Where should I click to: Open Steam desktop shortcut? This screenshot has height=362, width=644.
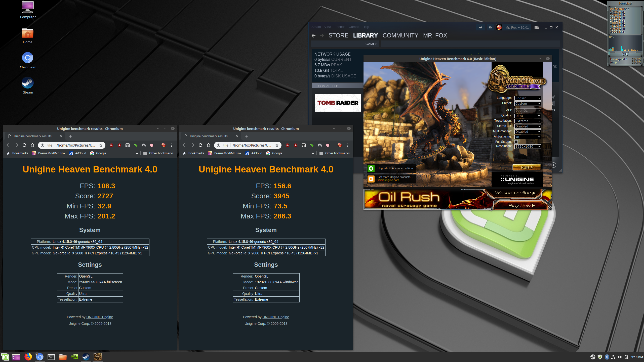(x=28, y=85)
